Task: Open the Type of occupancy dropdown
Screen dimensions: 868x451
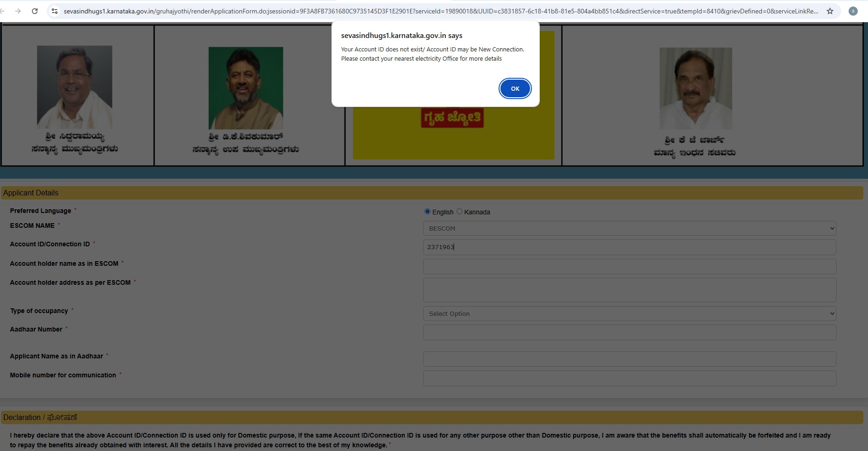Action: 630,313
